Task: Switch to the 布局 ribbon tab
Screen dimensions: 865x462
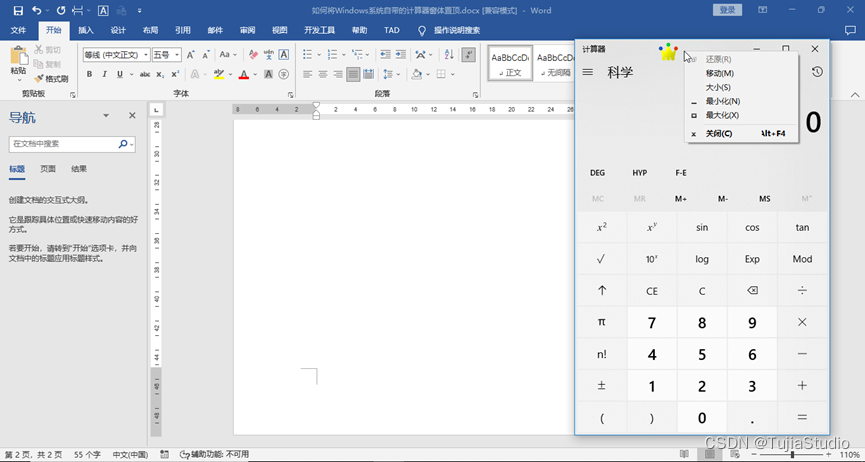Action: coord(150,30)
